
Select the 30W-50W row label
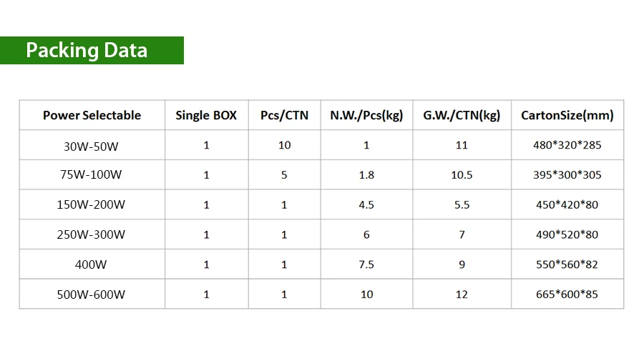tap(92, 145)
